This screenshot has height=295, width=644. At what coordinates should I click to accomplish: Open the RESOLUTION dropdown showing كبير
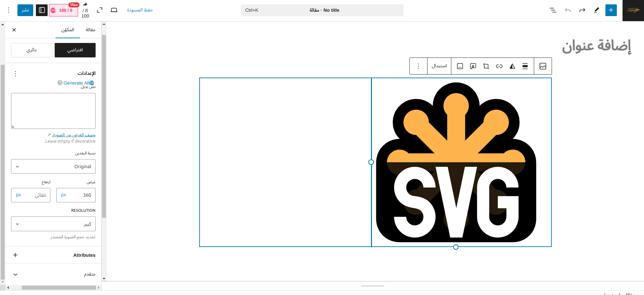[53, 224]
